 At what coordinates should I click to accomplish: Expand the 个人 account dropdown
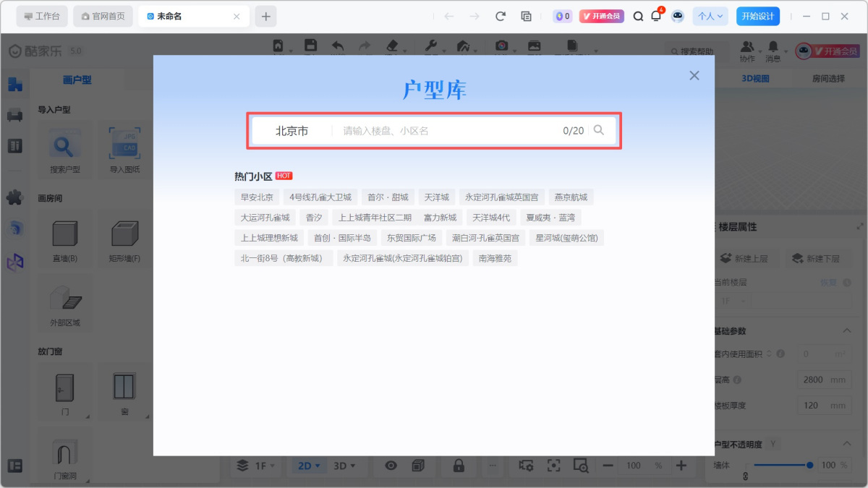[710, 16]
